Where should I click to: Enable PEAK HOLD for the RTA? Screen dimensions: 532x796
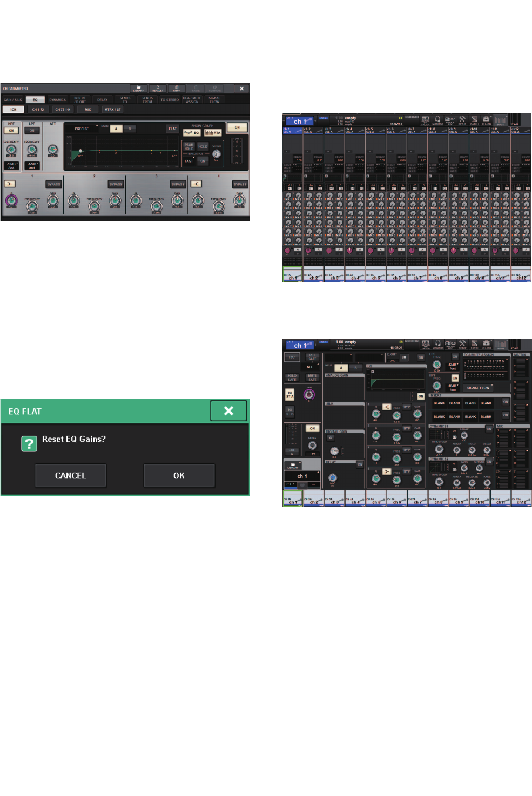click(189, 146)
